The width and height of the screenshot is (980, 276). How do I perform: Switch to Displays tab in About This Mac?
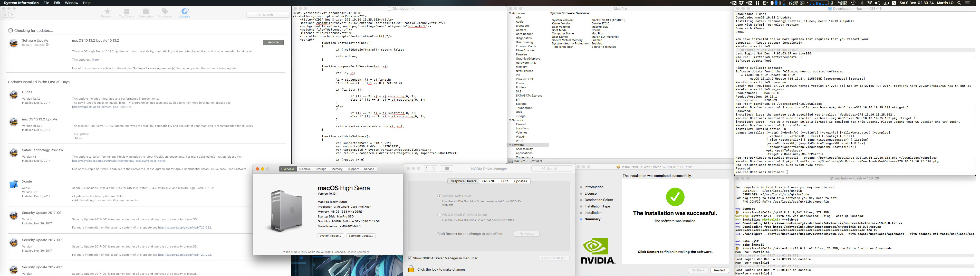click(305, 169)
